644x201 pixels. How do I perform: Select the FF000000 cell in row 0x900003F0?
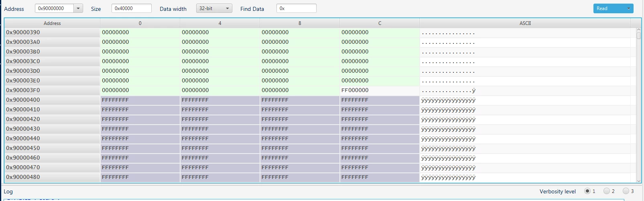(380, 90)
